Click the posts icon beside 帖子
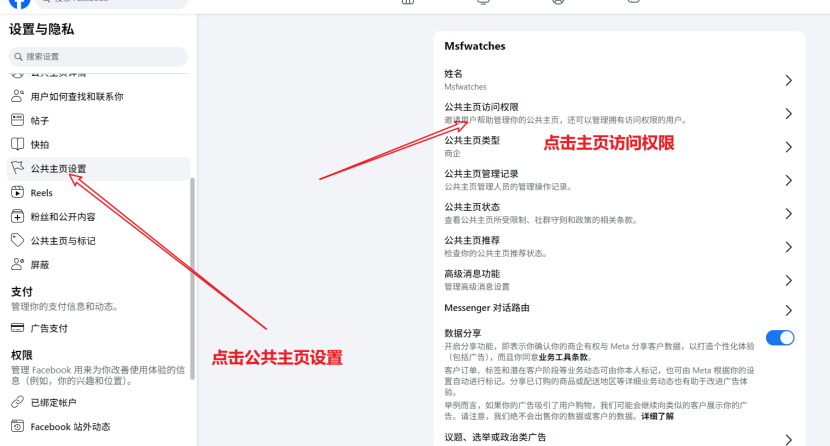This screenshot has height=446, width=830. 17,120
